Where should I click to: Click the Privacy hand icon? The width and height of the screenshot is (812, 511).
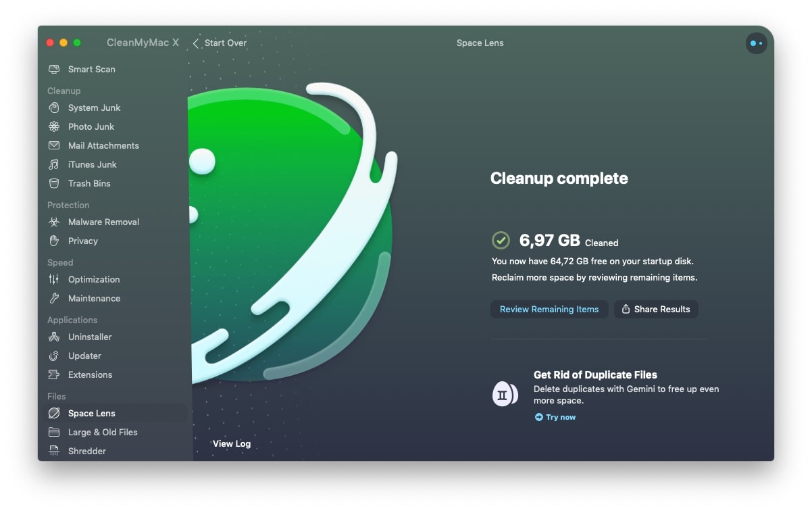pyautogui.click(x=54, y=241)
